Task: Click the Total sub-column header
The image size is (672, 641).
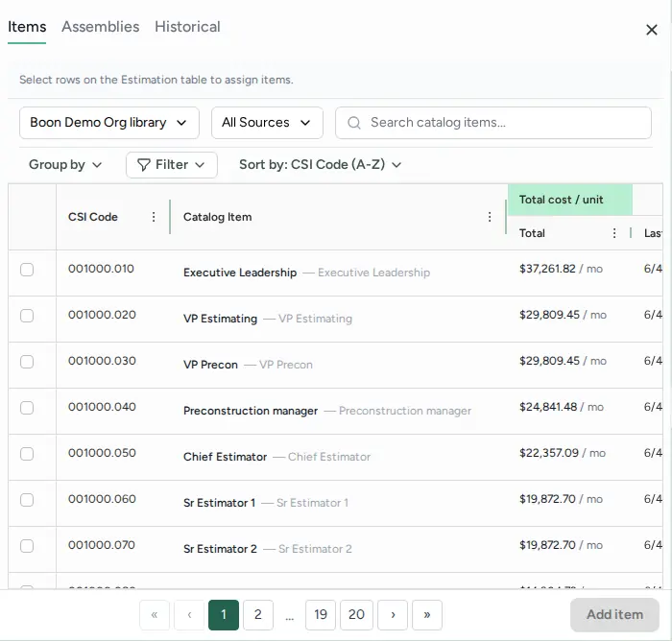Action: pos(532,233)
